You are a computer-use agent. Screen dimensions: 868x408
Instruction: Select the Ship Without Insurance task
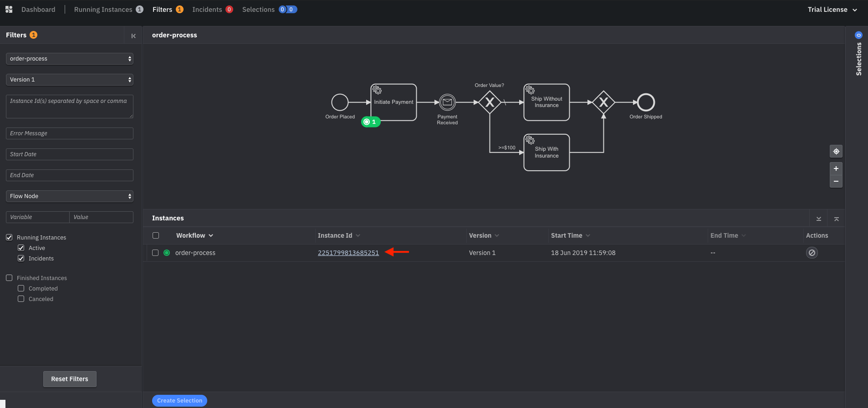click(x=546, y=102)
